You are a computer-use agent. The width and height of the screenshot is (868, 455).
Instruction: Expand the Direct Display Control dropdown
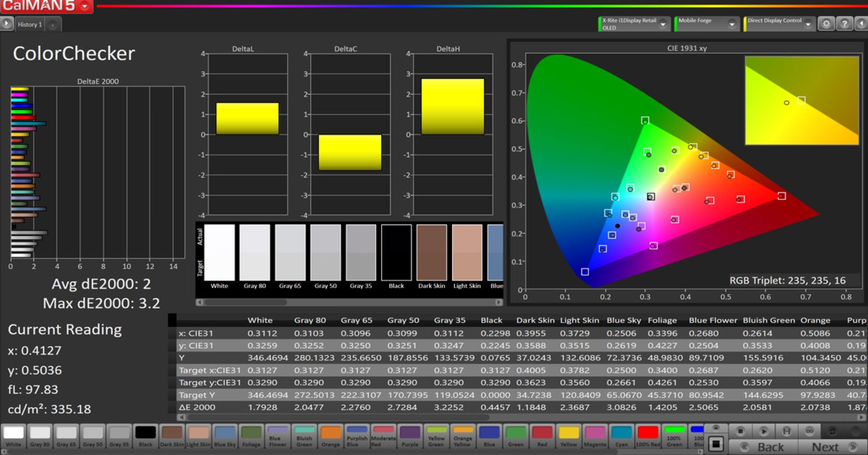pos(808,24)
